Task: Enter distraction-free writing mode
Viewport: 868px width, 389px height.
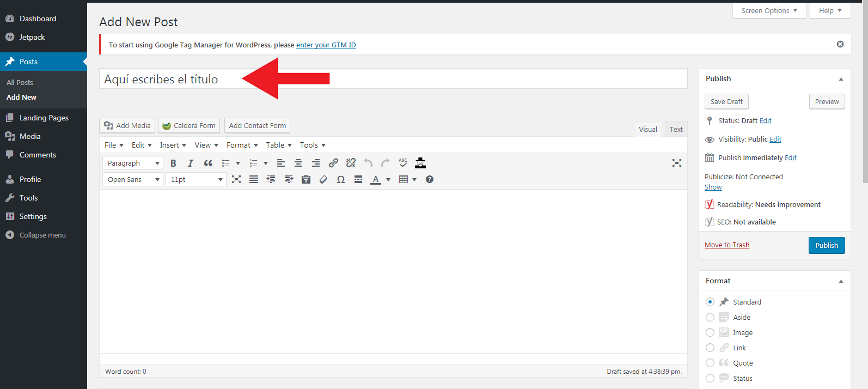Action: 676,163
